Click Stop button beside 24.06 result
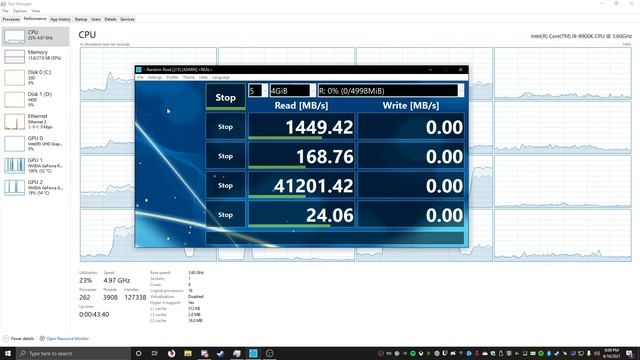640x360 pixels. 226,215
